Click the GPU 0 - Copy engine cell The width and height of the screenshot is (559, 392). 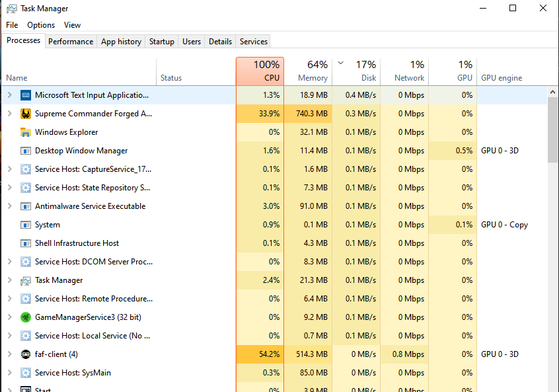coord(504,225)
